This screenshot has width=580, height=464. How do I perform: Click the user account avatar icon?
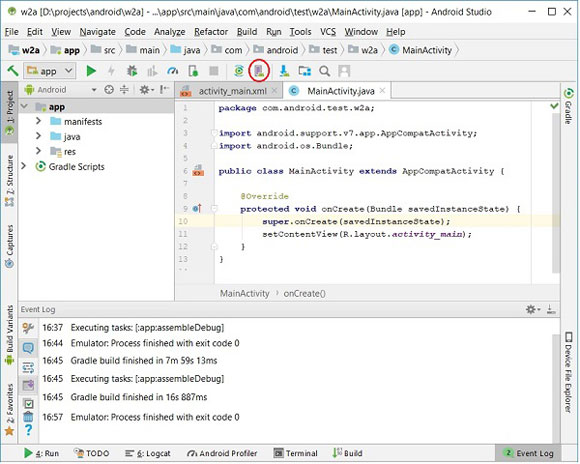tap(344, 71)
